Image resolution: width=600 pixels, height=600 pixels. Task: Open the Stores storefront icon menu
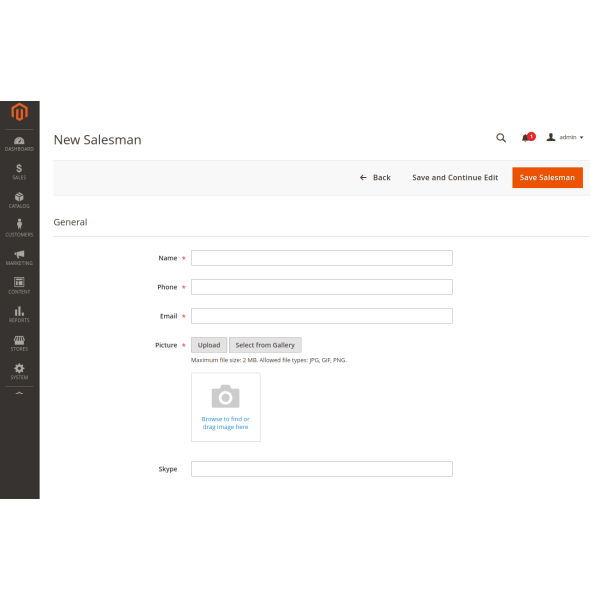tap(19, 343)
